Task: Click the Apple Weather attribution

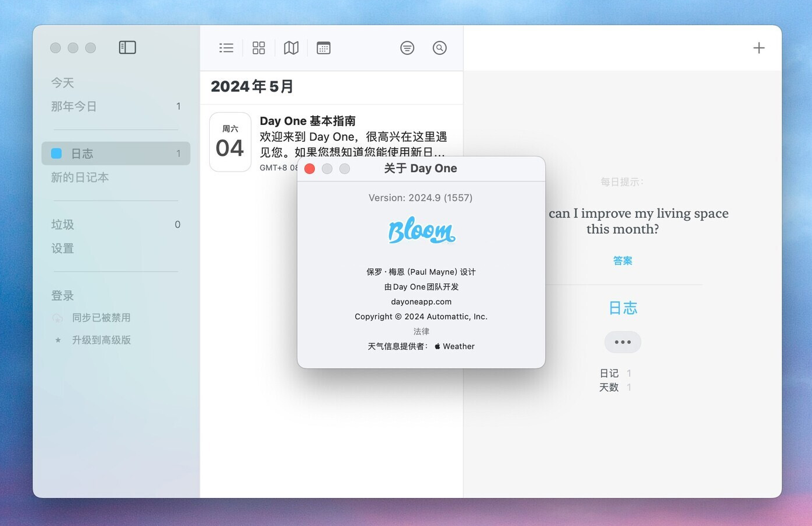Action: (454, 346)
